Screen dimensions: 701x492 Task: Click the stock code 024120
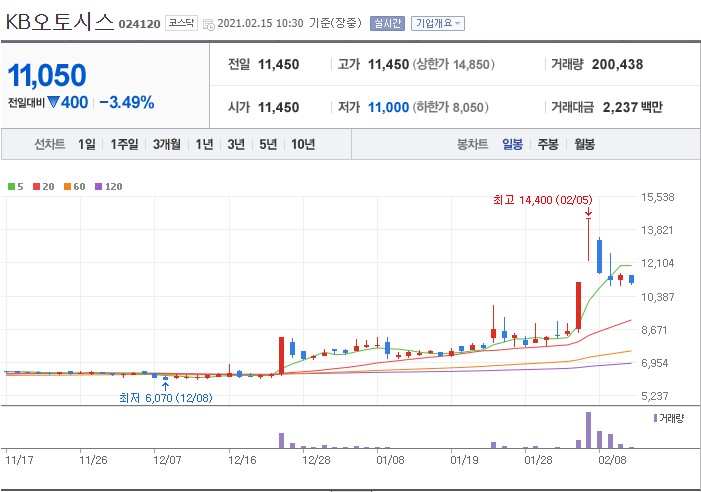139,24
